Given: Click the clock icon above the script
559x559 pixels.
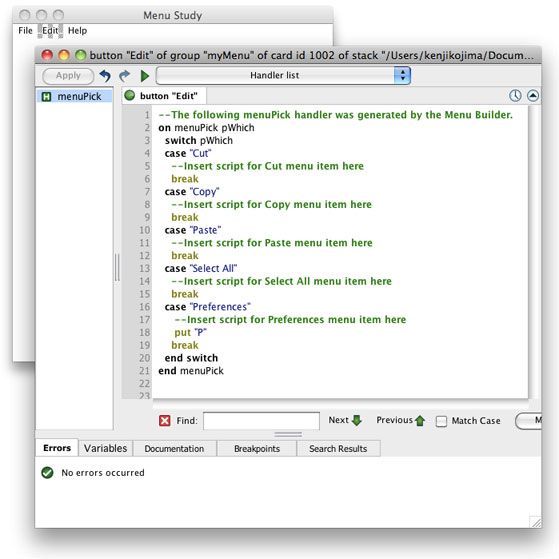Looking at the screenshot, I should click(515, 96).
